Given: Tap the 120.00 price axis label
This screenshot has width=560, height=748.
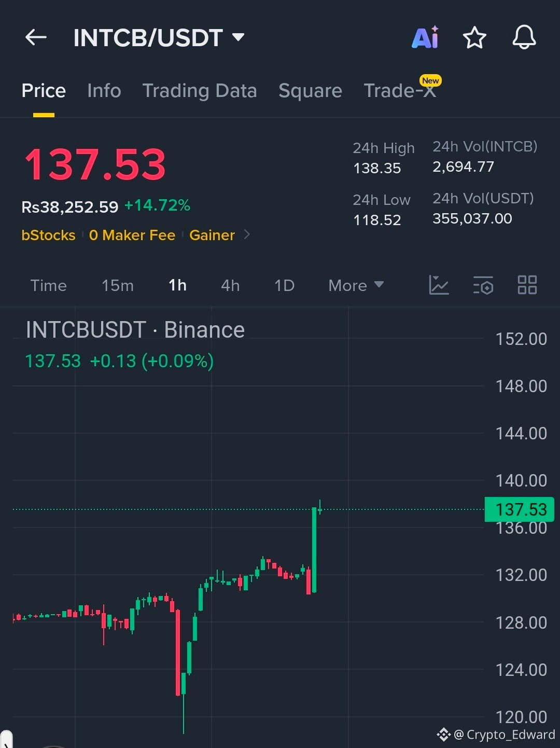Looking at the screenshot, I should point(521,717).
